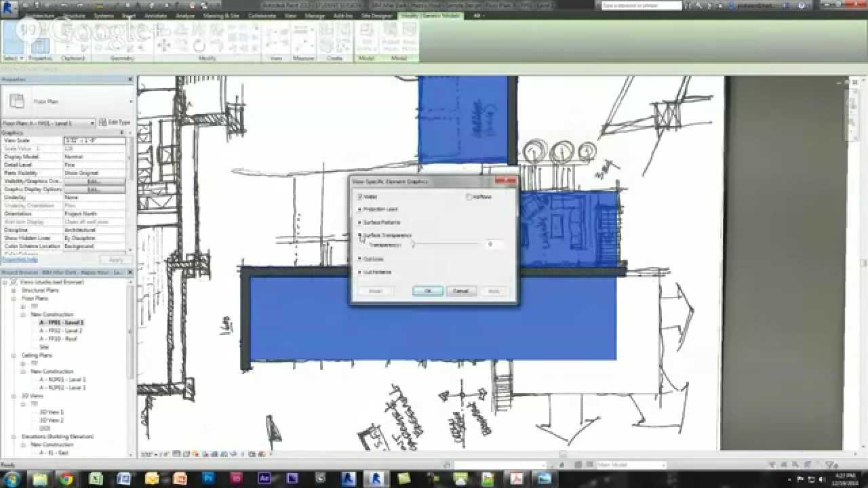868x488 pixels.
Task: Open the PDF reader taskbar icon
Action: 517,479
